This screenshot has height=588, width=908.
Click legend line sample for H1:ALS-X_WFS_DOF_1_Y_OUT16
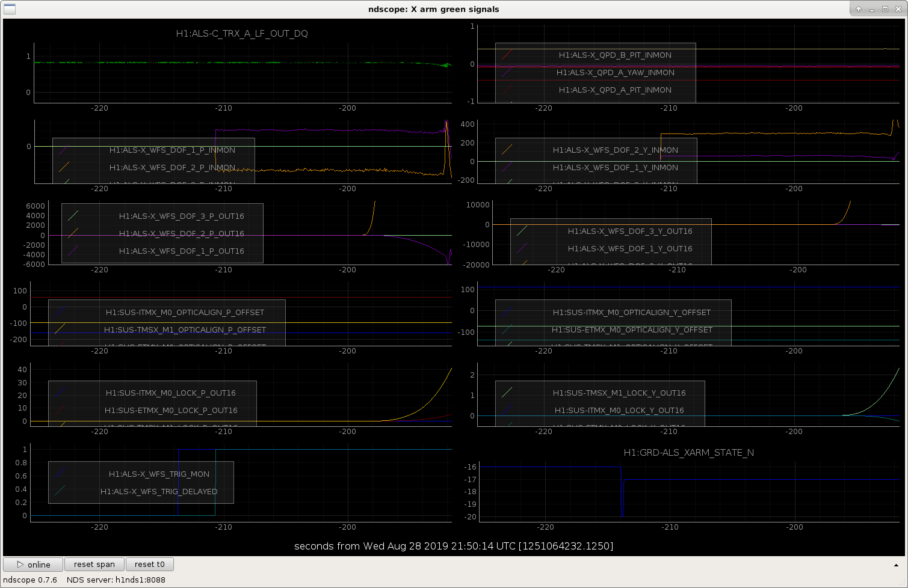522,248
